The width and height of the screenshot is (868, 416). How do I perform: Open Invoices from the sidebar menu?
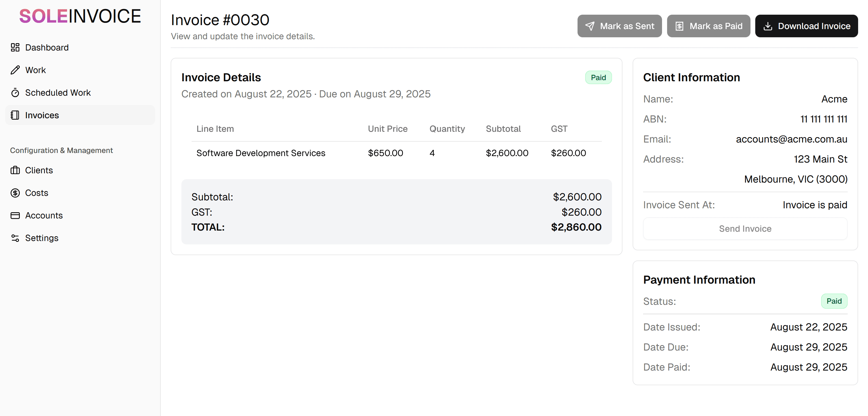click(42, 115)
